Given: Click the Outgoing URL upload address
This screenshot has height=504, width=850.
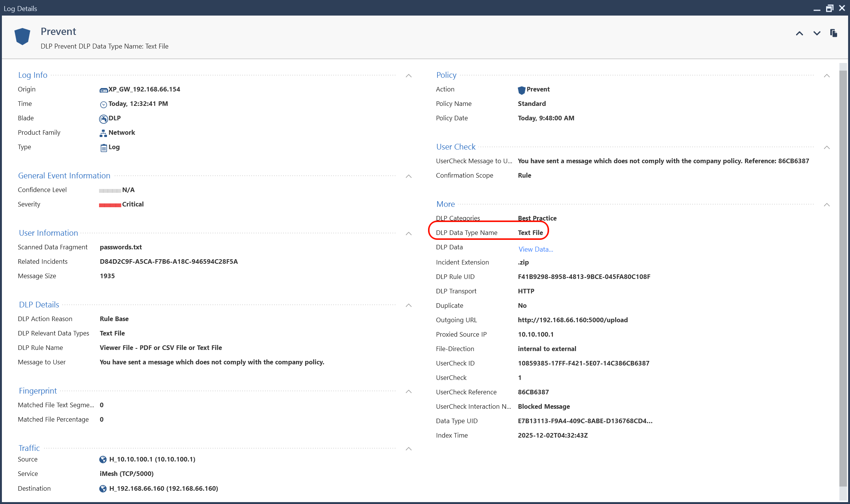Looking at the screenshot, I should 572,320.
